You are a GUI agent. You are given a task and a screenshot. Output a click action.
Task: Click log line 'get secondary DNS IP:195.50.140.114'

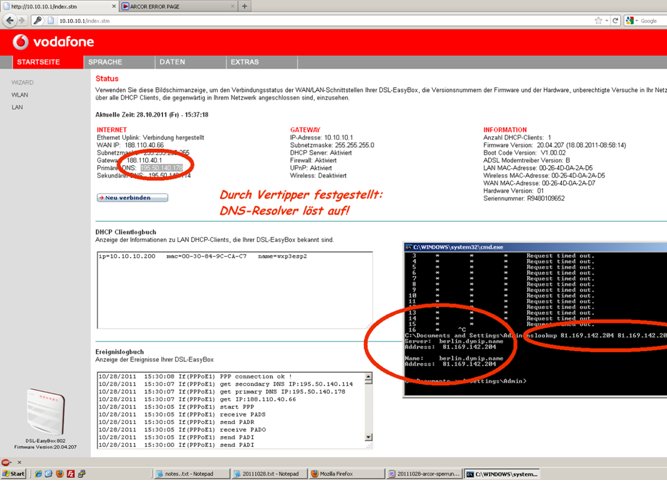point(225,384)
